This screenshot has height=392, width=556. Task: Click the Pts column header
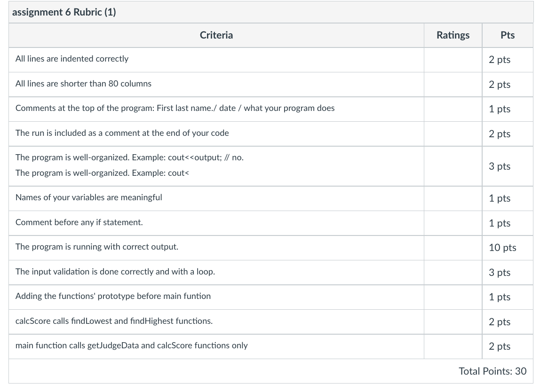508,35
